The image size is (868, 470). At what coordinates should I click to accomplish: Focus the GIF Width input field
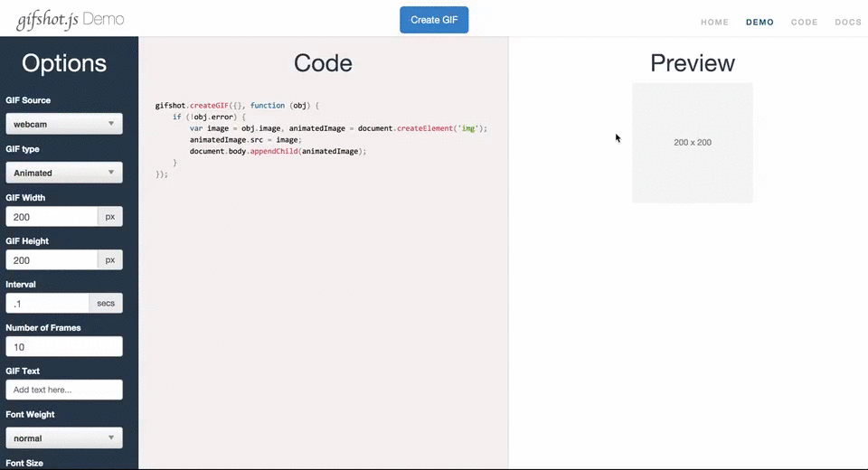52,216
